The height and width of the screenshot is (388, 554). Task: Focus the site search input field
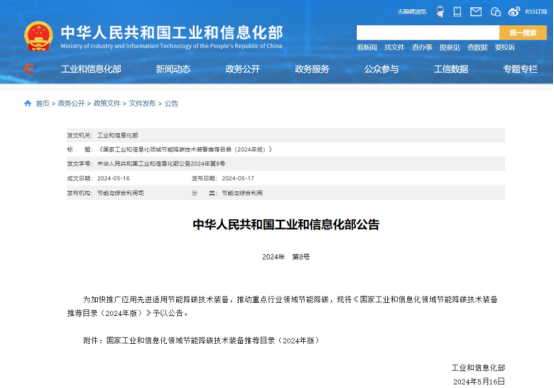[428, 33]
